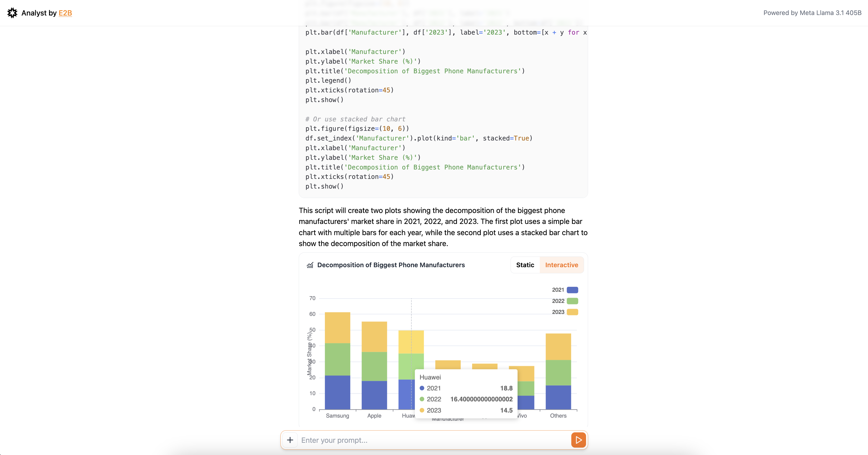Toggle the 2021 series in the legend
The width and height of the screenshot is (868, 455).
click(565, 289)
